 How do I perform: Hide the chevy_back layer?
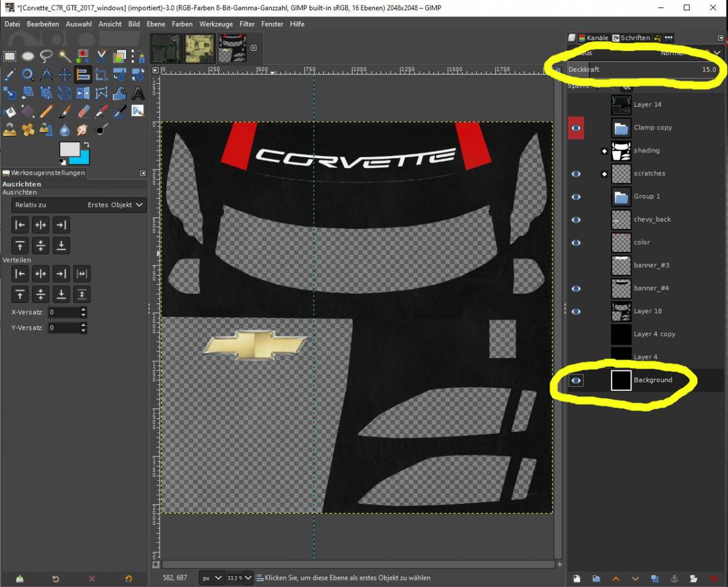coord(576,220)
